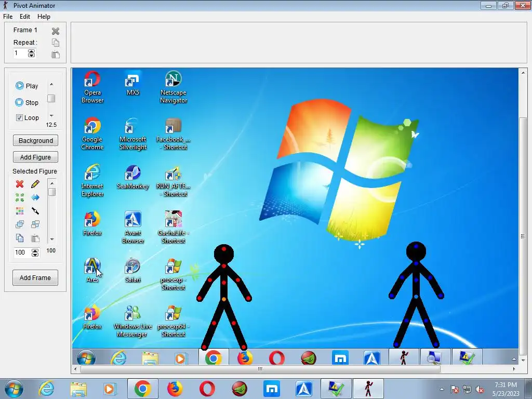This screenshot has width=532, height=399.
Task: Raise selected figure to front
Action: pos(20,224)
